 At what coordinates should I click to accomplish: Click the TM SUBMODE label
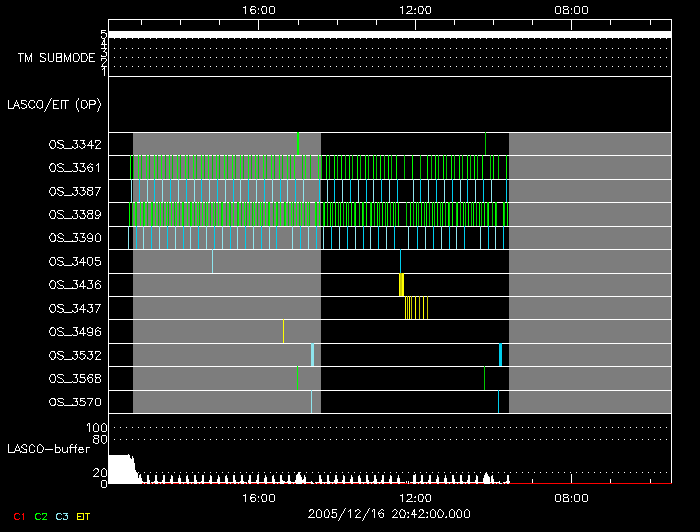click(x=57, y=58)
